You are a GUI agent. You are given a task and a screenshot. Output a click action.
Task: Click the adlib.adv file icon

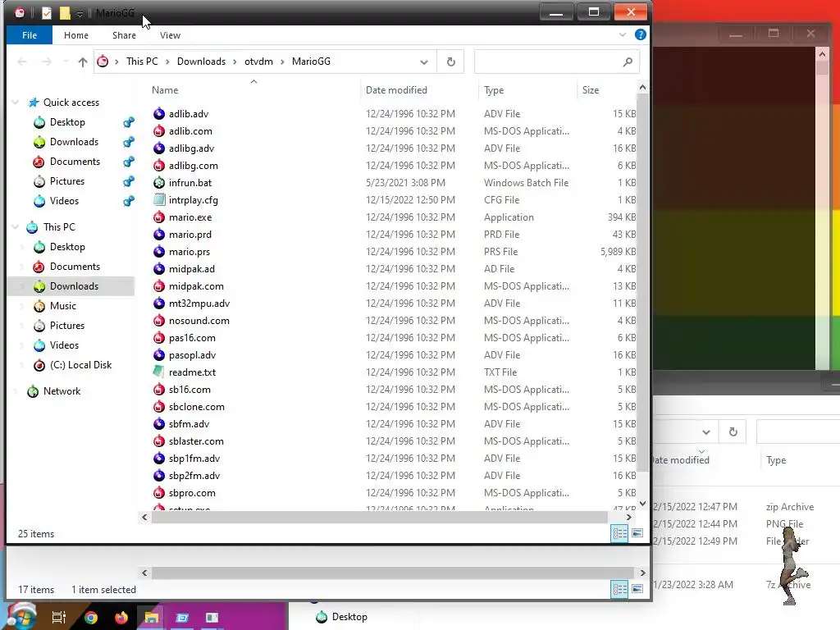[158, 113]
